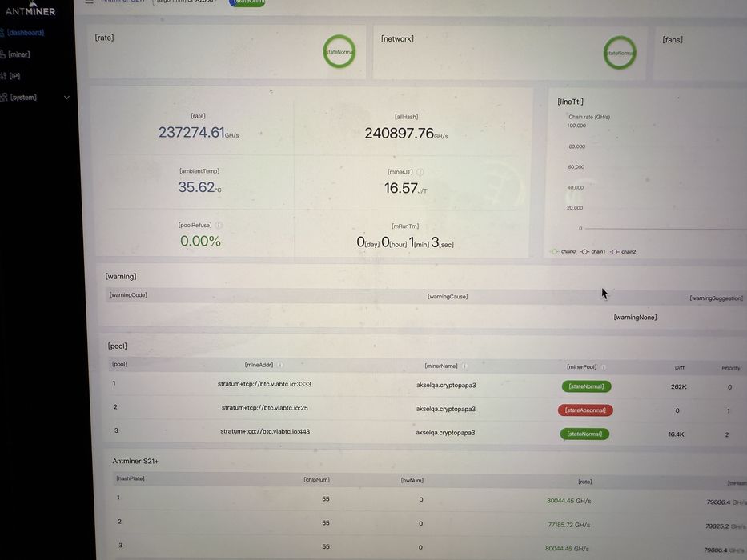Click the [warningCause] column header
747x560 pixels.
[448, 296]
